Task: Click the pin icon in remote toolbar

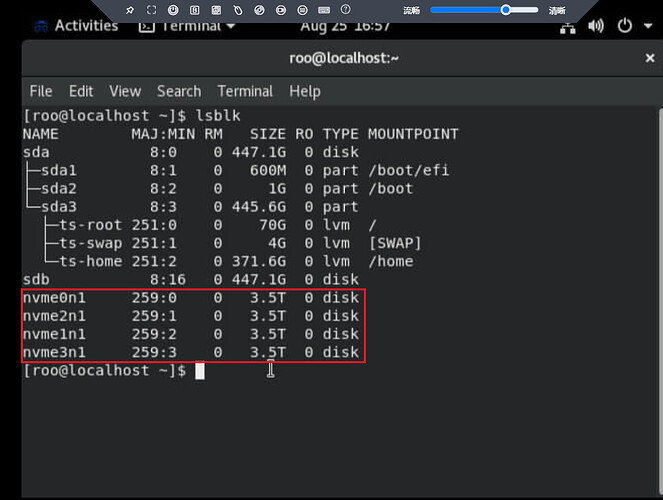Action: point(130,10)
